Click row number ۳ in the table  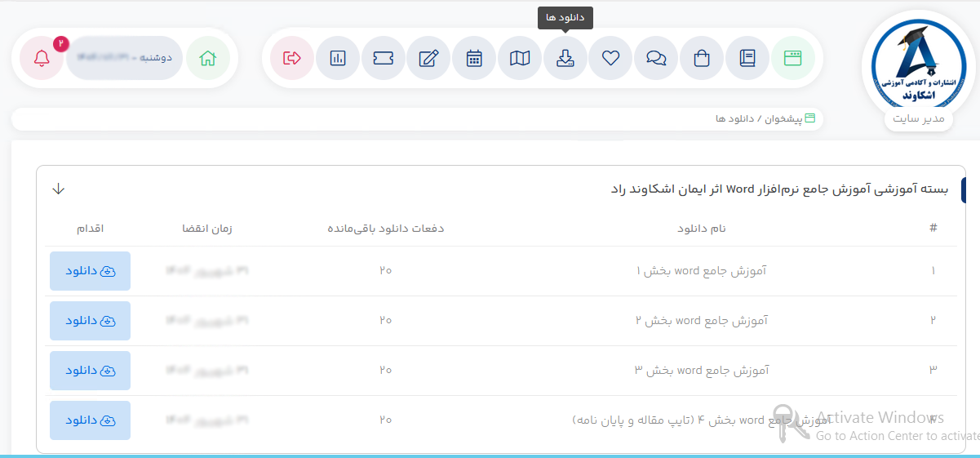coord(933,371)
